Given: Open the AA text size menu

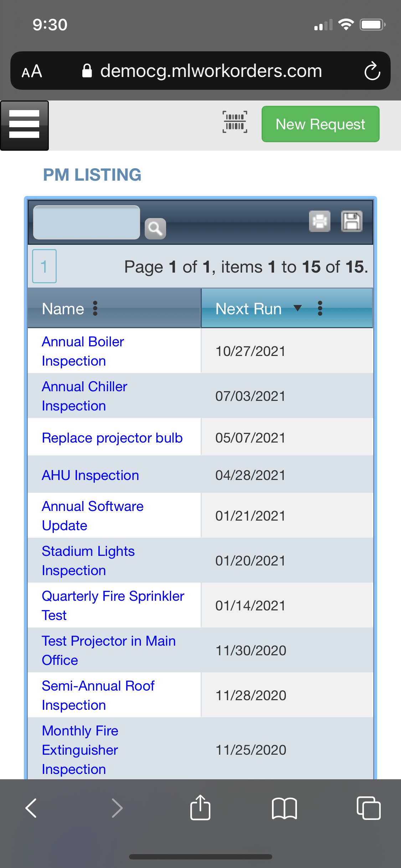Looking at the screenshot, I should coord(32,71).
